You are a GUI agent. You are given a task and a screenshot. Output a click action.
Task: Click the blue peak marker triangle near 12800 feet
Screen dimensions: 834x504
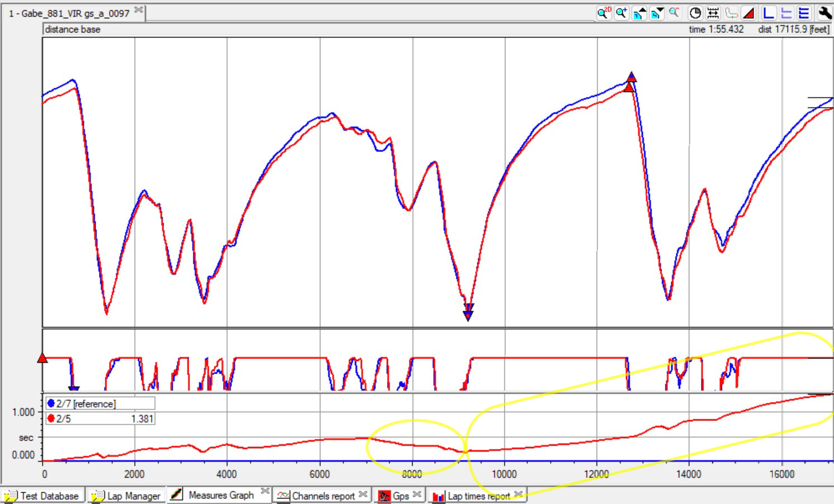(x=632, y=77)
